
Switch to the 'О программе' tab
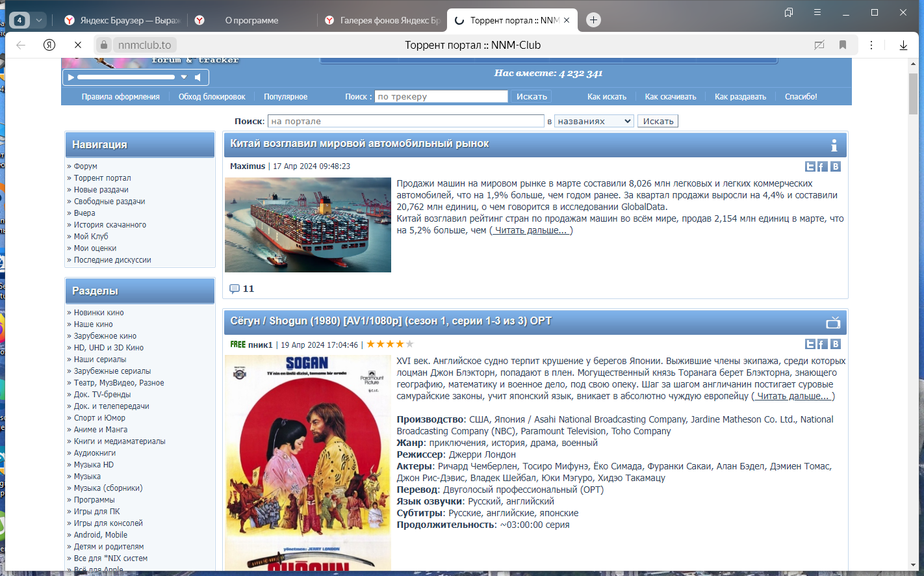coord(251,20)
